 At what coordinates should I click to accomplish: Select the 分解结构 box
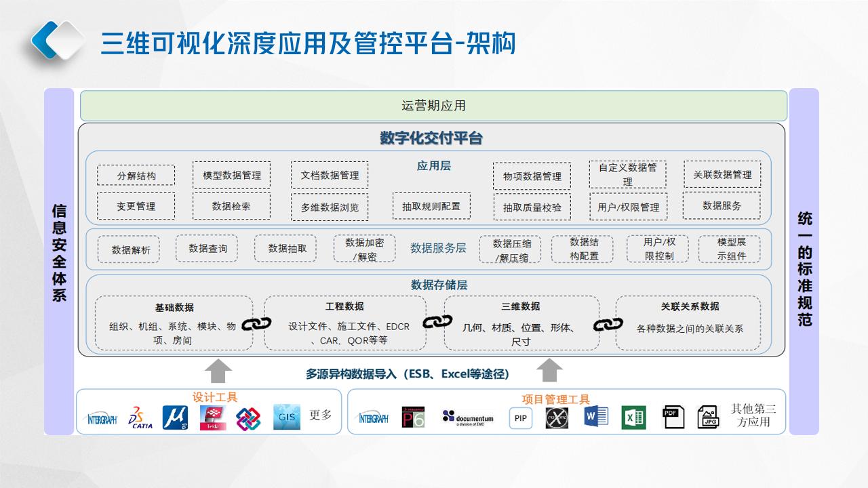pos(136,176)
